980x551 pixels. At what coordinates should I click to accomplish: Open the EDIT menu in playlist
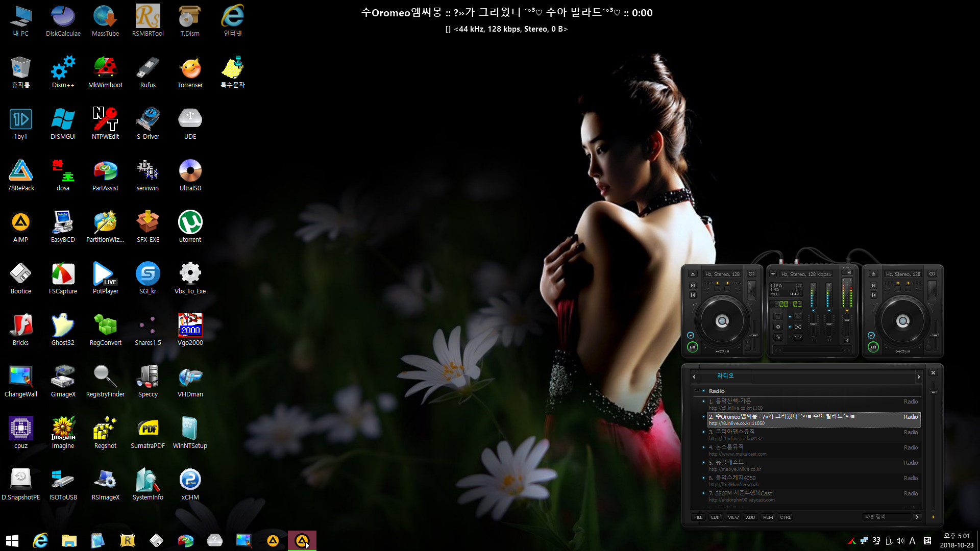pyautogui.click(x=716, y=517)
